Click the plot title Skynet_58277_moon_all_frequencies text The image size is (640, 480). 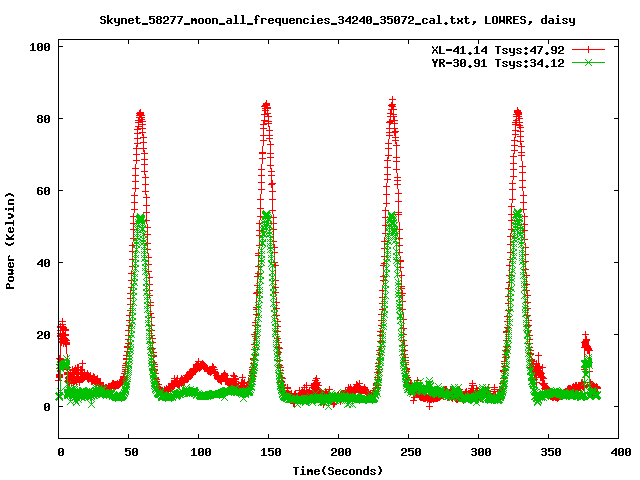click(x=338, y=20)
